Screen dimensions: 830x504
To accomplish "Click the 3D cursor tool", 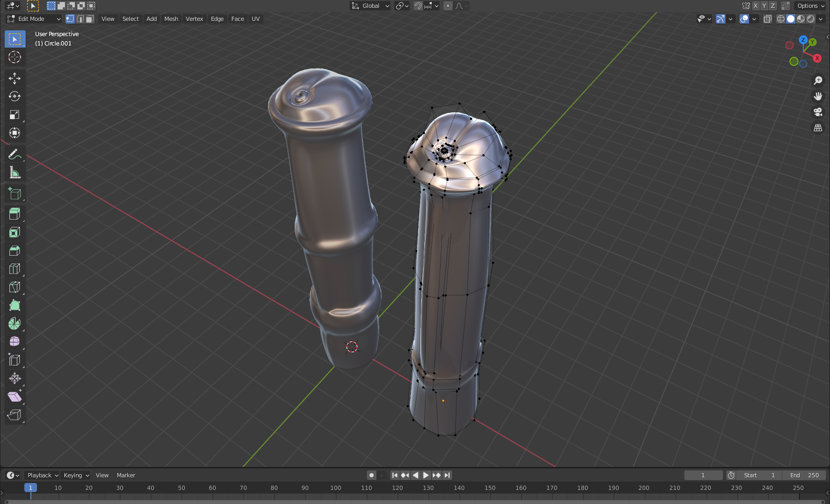I will (x=15, y=57).
